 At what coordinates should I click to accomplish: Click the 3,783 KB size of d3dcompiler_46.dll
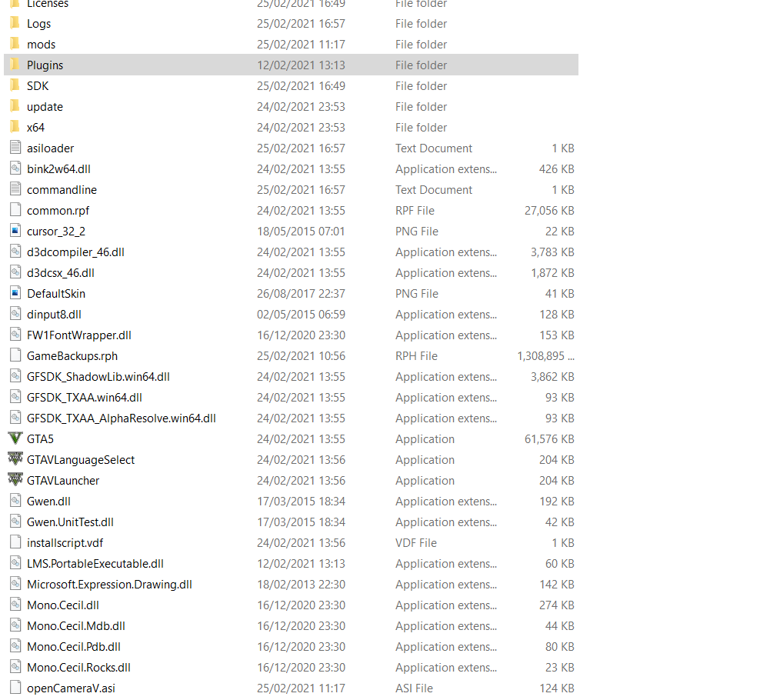[x=552, y=252]
